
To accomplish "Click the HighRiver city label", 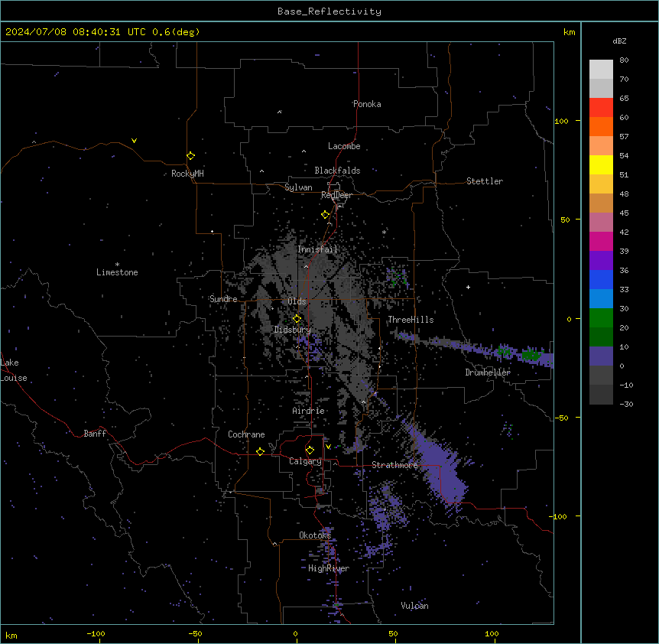I will 329,568.
